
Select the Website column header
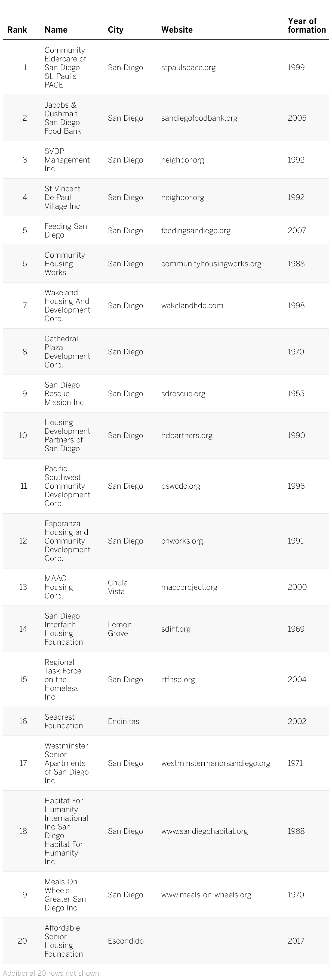click(177, 30)
